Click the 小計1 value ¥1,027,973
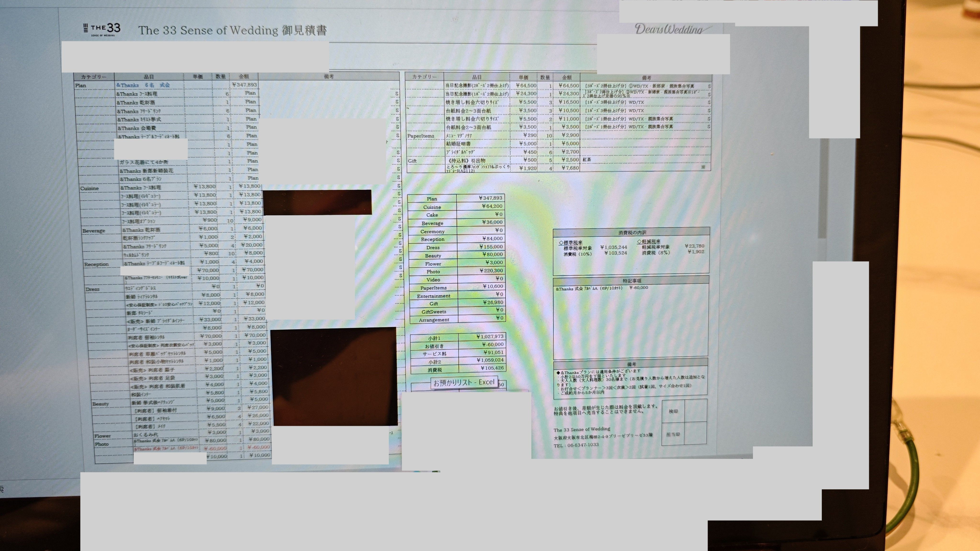The image size is (980, 551). coord(490,336)
